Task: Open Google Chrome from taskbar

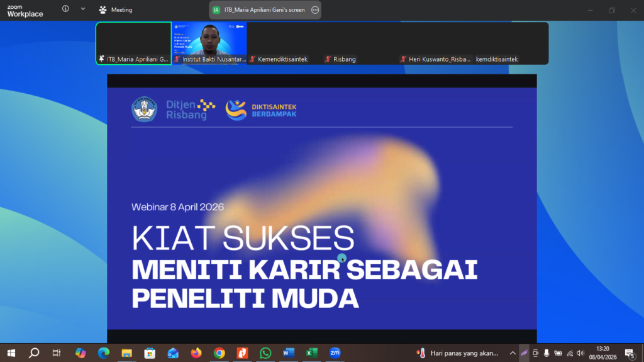Action: (x=219, y=353)
